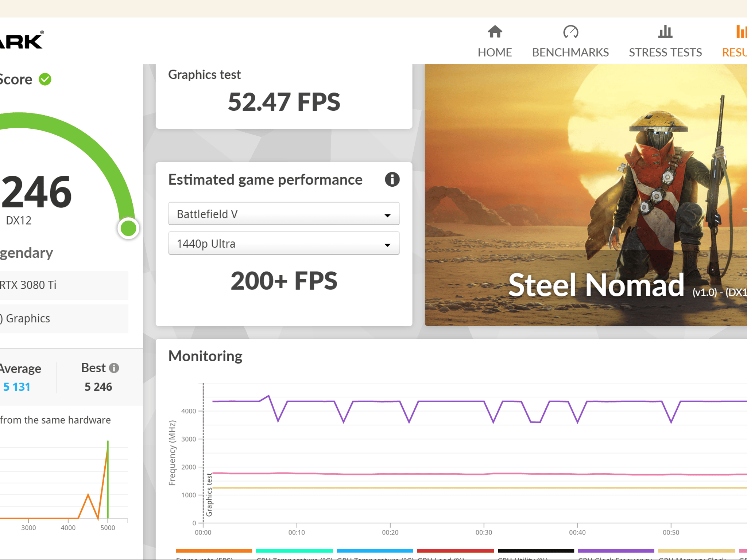The height and width of the screenshot is (560, 747).
Task: Click the green validated score checkmark
Action: [45, 79]
